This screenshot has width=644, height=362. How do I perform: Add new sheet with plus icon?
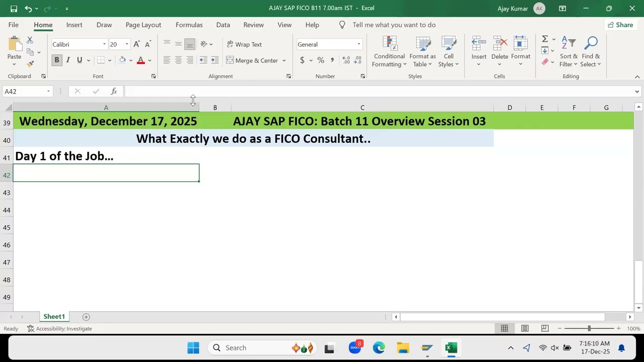tap(86, 317)
